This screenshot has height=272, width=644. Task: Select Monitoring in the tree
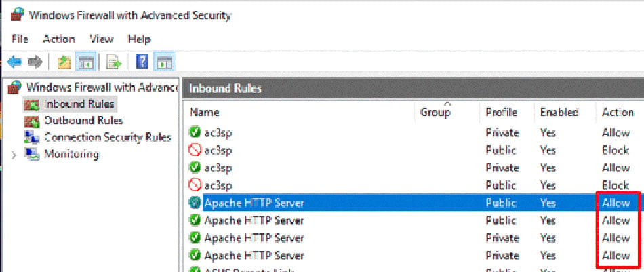coord(71,155)
